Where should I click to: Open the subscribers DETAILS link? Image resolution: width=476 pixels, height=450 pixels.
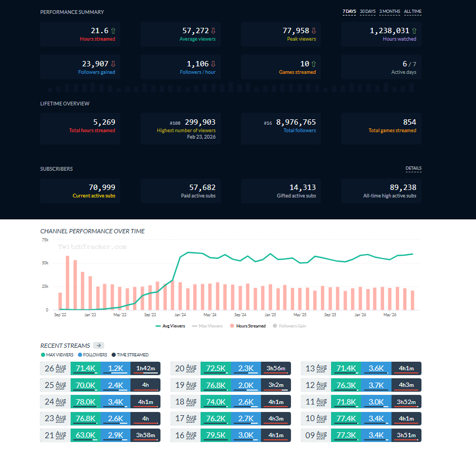[413, 168]
